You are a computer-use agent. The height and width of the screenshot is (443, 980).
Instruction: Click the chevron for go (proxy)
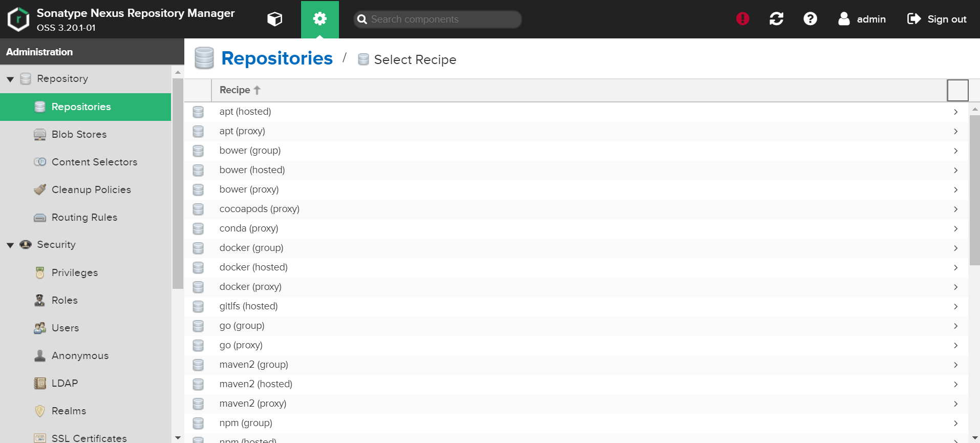(955, 345)
